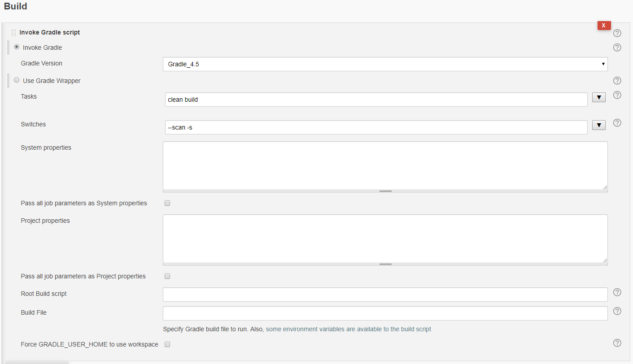This screenshot has width=633, height=364.
Task: Click help icon for Invoke Gradle script header
Action: 617,33
